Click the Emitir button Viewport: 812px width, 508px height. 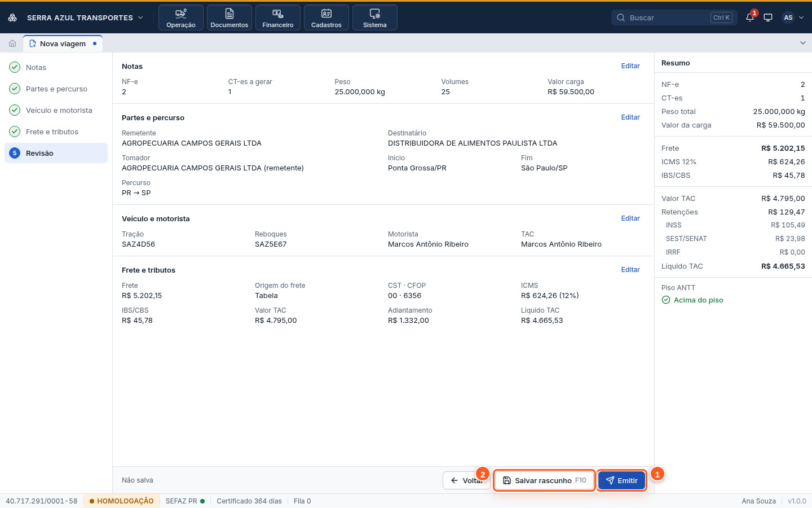tap(621, 480)
